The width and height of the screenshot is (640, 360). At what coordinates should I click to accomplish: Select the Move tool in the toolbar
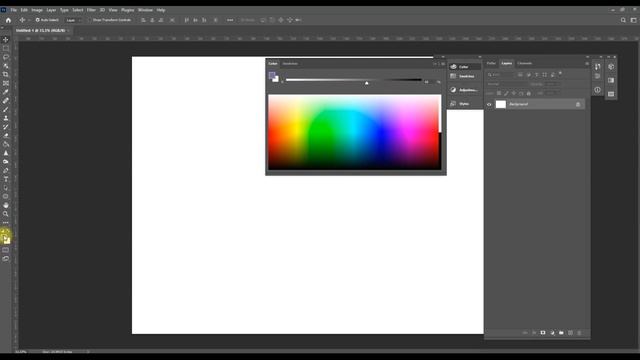[6, 40]
